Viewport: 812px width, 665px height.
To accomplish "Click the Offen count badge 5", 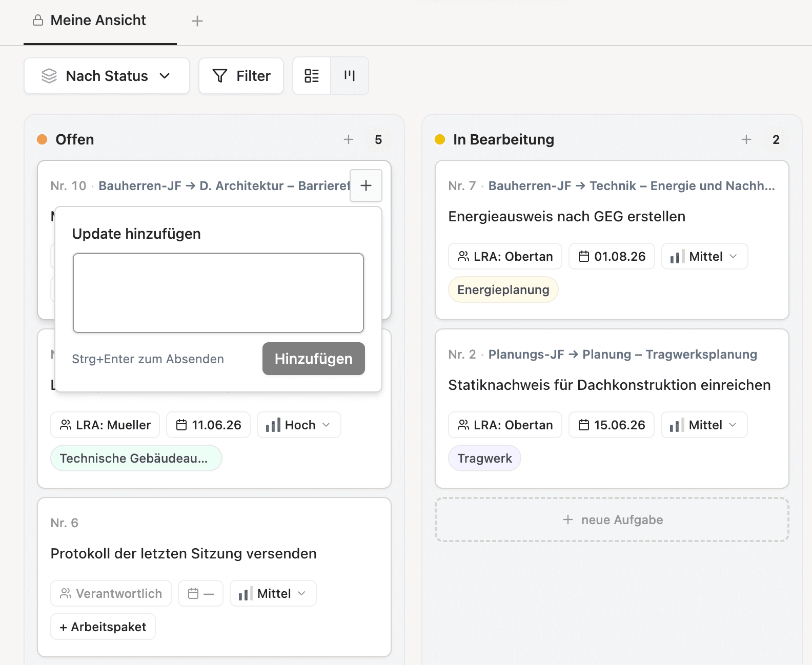I will tap(378, 140).
